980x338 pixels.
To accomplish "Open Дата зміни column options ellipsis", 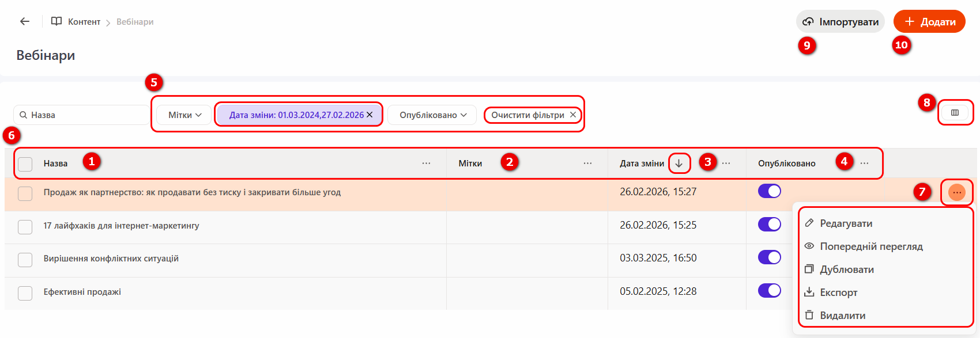I will point(726,164).
